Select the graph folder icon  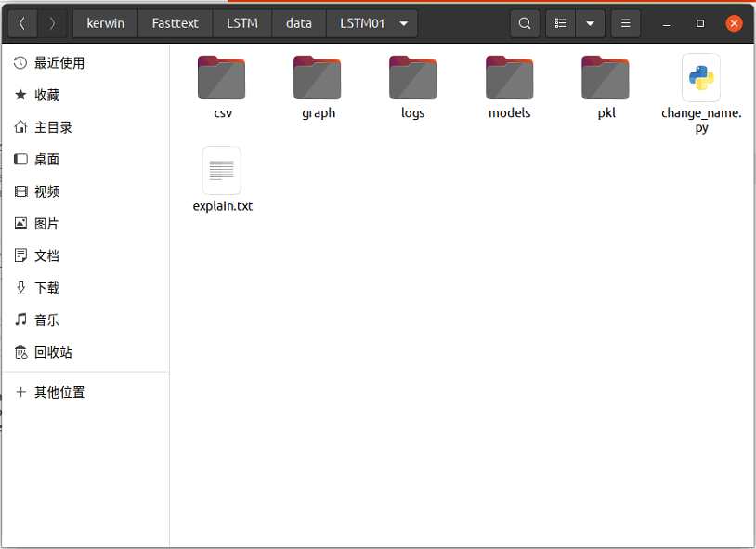click(x=318, y=78)
